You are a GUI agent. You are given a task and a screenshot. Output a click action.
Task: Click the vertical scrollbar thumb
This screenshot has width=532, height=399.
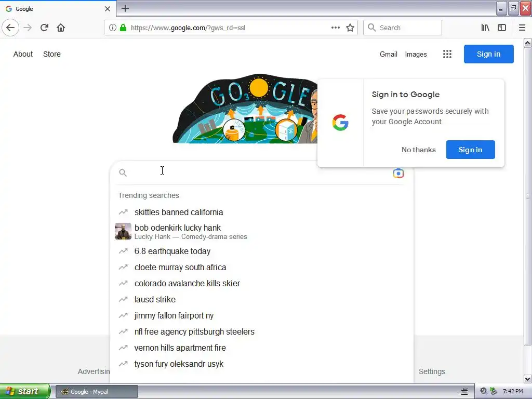(528, 197)
